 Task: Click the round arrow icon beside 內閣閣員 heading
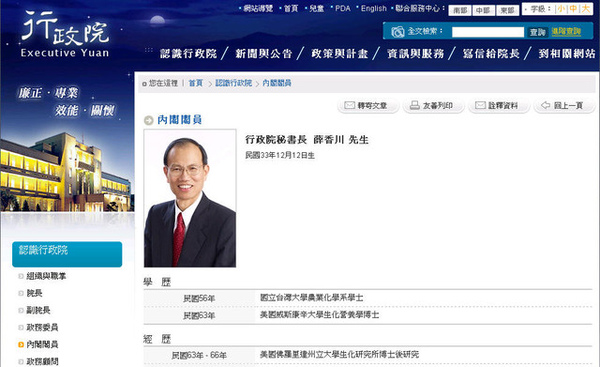click(148, 120)
